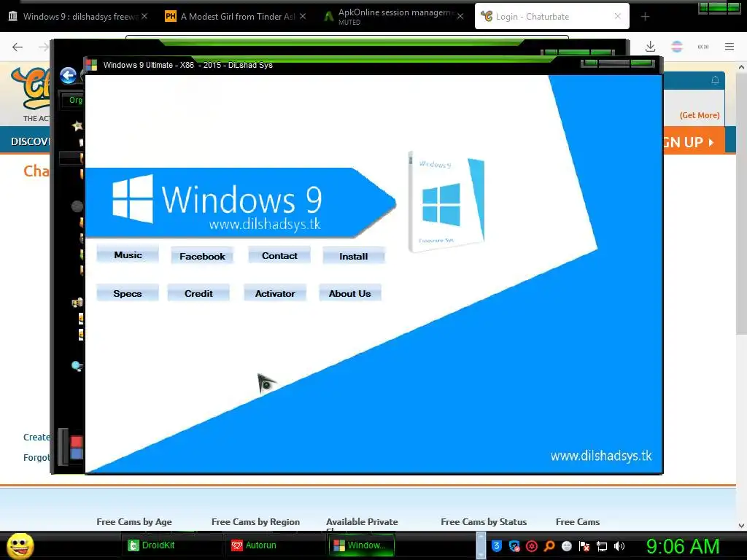Open the Music button
The width and height of the screenshot is (747, 560).
[128, 255]
